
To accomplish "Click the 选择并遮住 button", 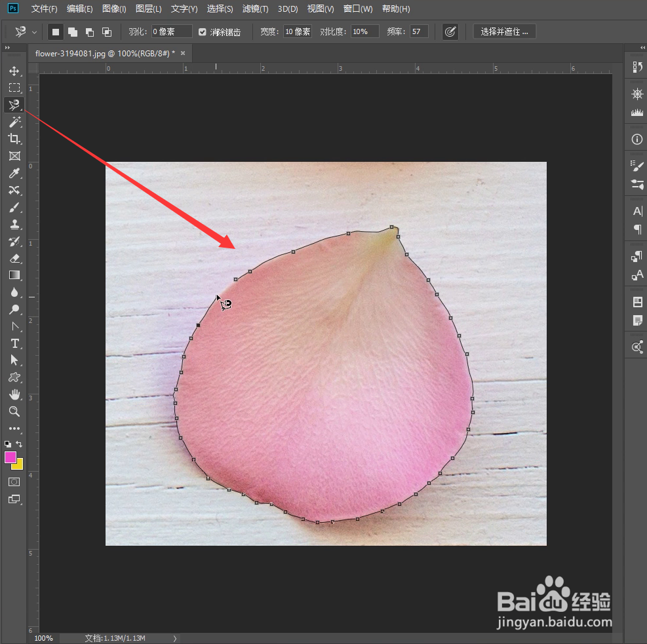I will tap(504, 31).
